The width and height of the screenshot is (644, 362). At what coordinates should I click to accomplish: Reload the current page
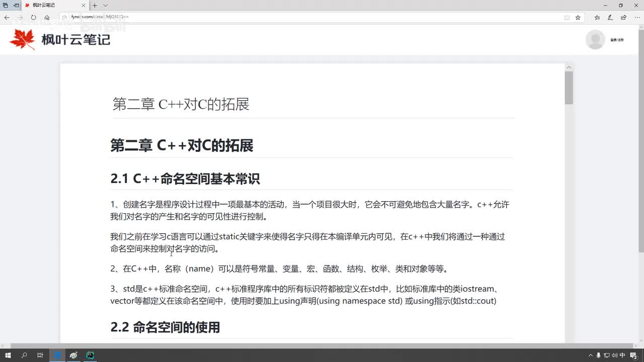pos(33,17)
